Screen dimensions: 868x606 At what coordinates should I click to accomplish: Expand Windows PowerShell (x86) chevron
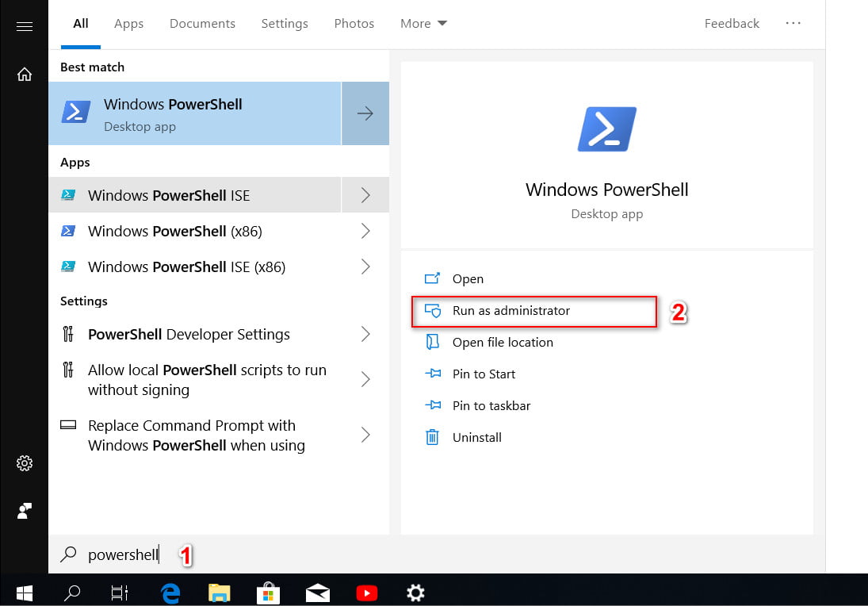click(x=365, y=231)
